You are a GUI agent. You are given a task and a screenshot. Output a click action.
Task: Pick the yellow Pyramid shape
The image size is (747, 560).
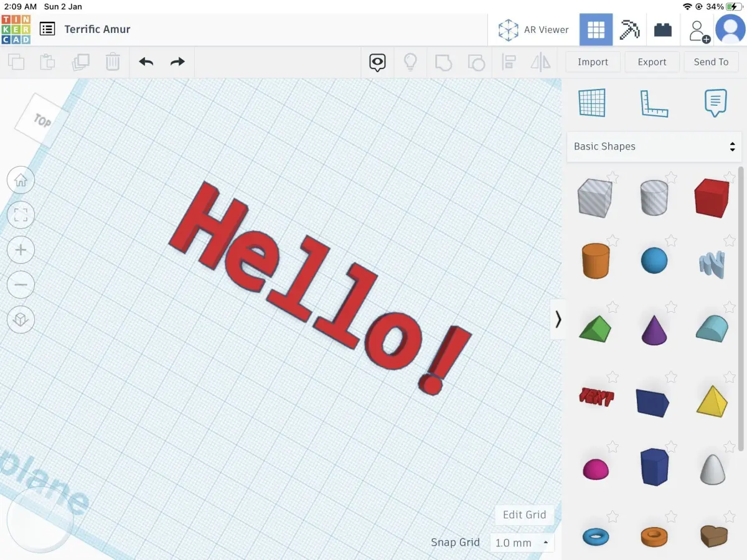712,400
